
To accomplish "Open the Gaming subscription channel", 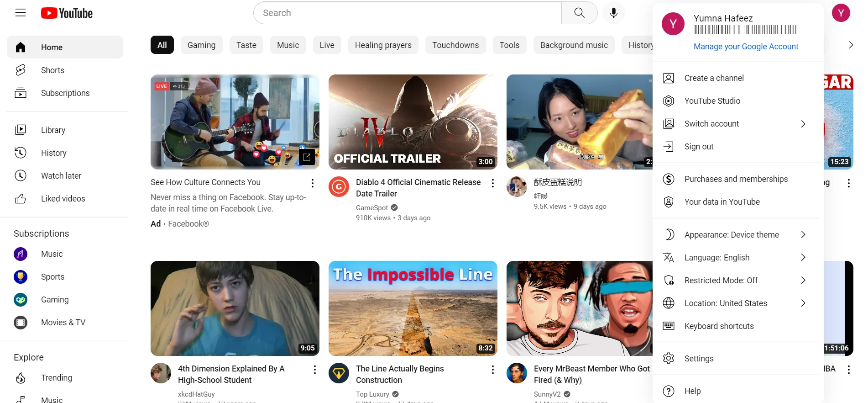I will click(65, 299).
